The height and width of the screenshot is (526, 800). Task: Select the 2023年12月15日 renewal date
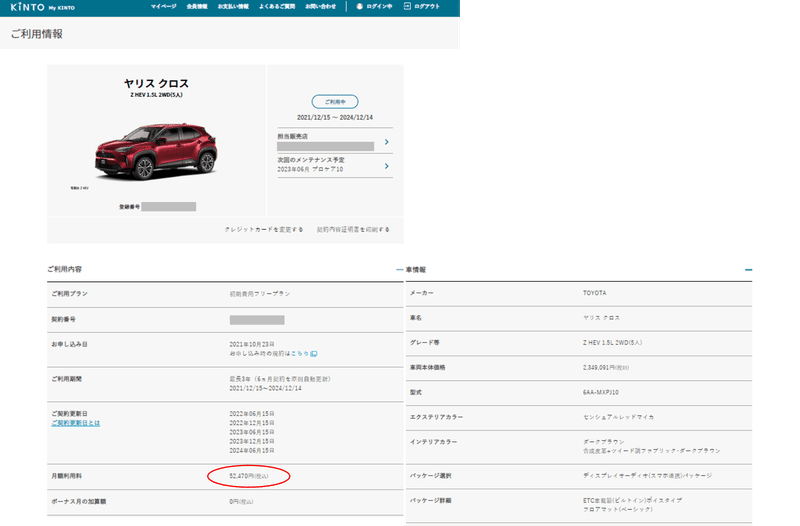252,441
